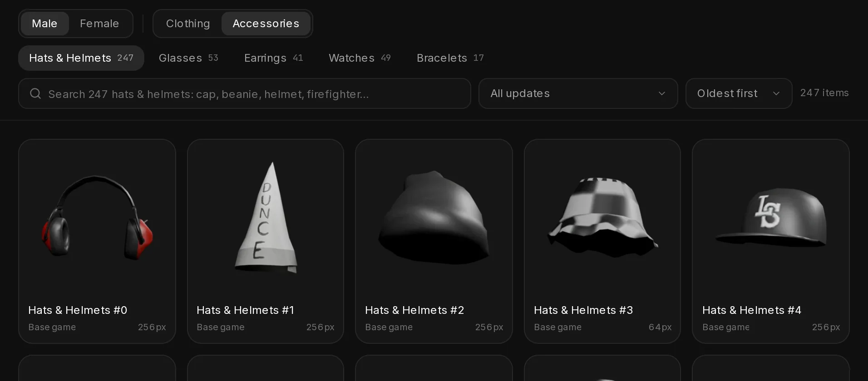Go to the Bracelets tab

click(450, 58)
